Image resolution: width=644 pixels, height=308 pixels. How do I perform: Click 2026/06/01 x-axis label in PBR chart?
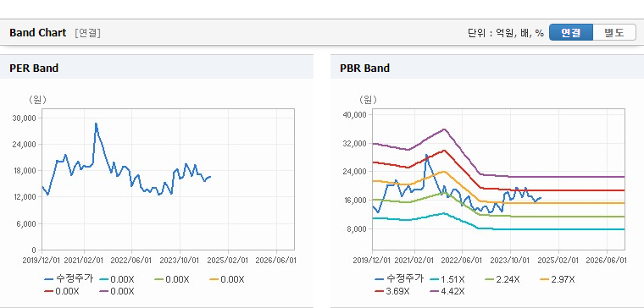coord(606,261)
